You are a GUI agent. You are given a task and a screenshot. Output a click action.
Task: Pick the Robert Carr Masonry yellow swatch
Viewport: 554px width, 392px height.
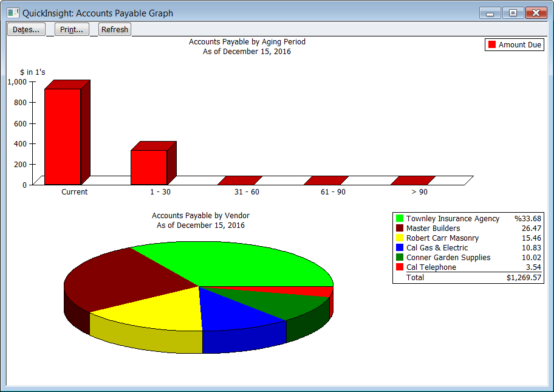(400, 238)
